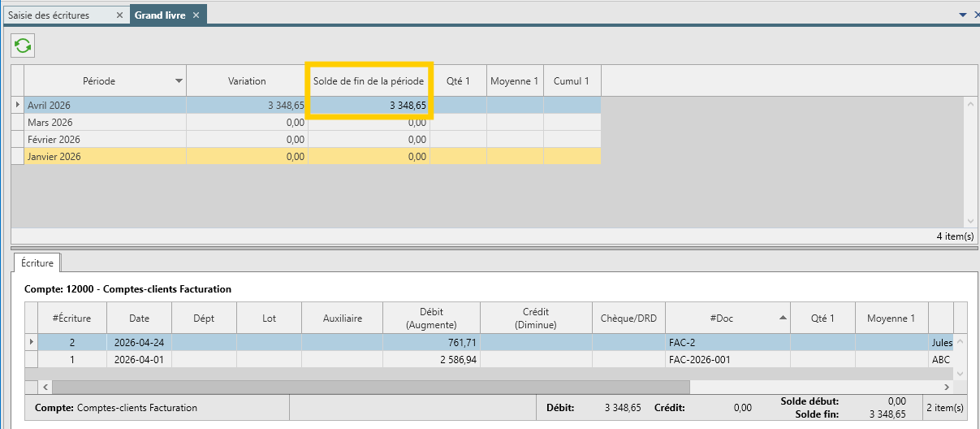
Task: Open the Période column filter dropdown
Action: point(179,81)
